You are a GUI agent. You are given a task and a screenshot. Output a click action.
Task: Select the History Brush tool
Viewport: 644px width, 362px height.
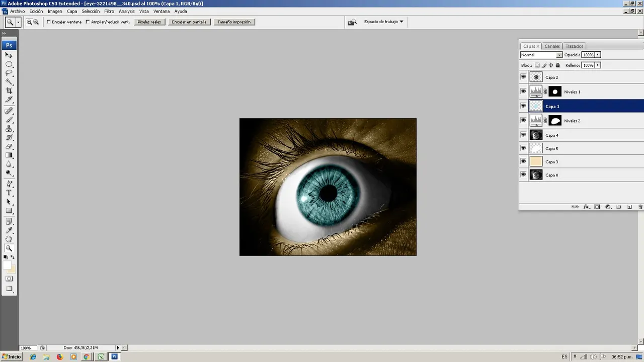[x=9, y=138]
